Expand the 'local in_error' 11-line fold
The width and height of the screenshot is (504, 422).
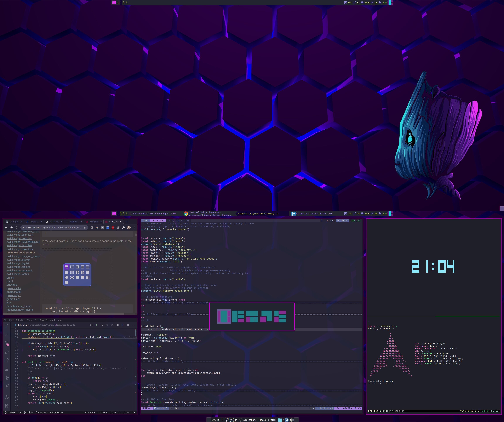tap(175, 314)
